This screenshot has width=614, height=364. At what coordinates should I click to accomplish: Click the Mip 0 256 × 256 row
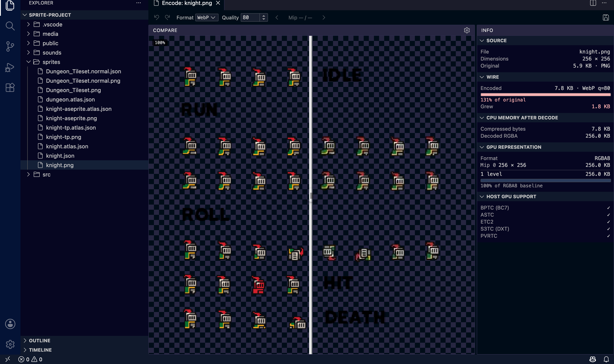(545, 165)
